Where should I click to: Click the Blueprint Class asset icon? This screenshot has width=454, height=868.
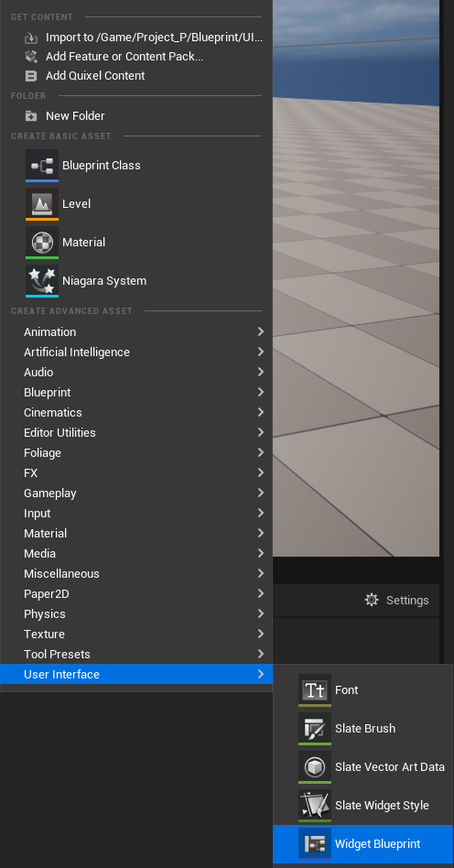click(x=42, y=165)
